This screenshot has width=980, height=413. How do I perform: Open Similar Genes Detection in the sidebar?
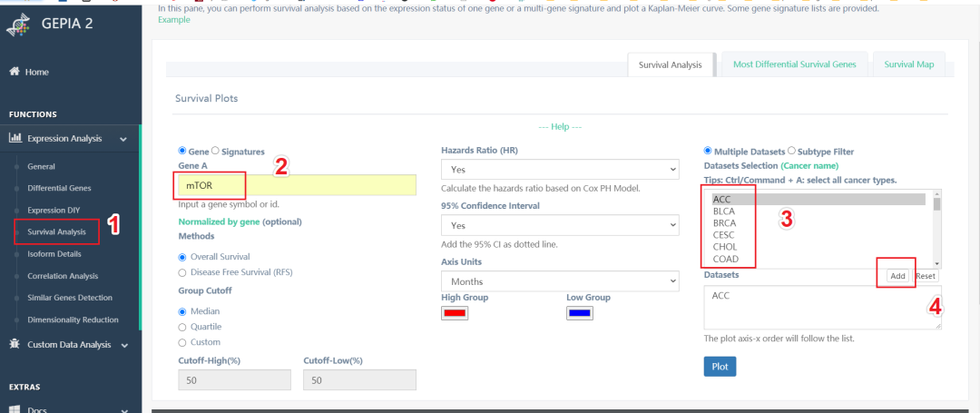coord(69,298)
